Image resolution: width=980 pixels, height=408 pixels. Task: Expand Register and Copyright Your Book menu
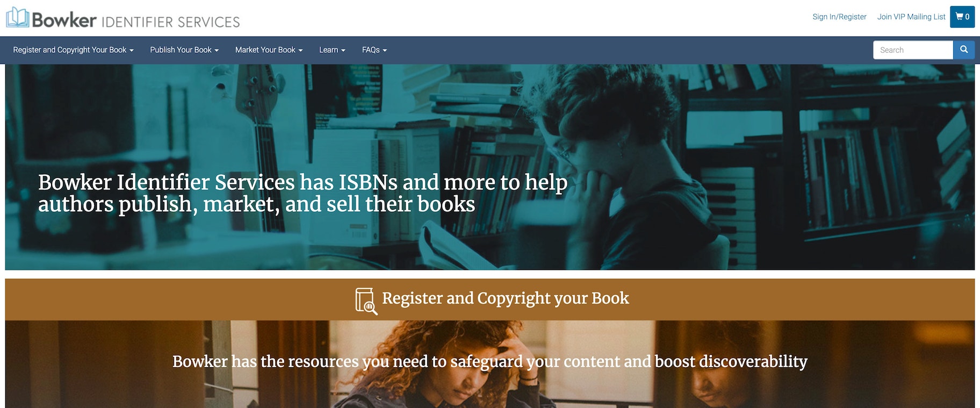pyautogui.click(x=73, y=50)
